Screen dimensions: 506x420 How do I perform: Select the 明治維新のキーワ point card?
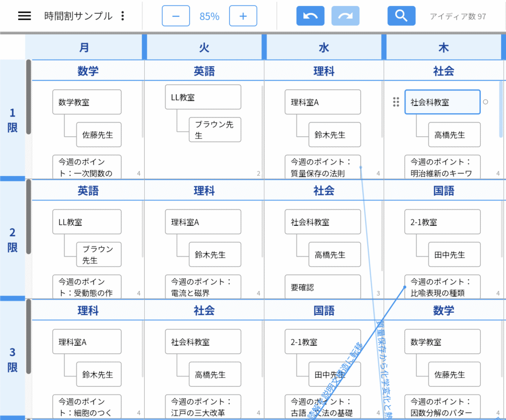coord(442,167)
